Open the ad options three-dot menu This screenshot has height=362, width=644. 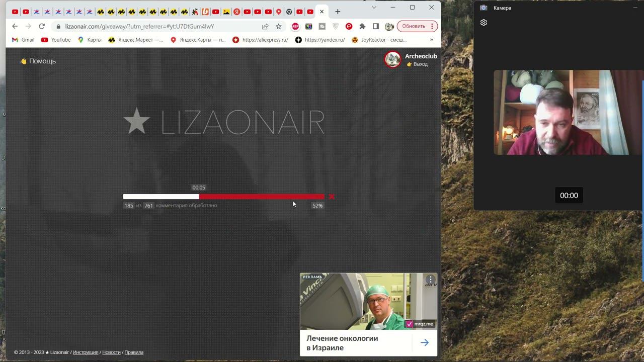[431, 280]
